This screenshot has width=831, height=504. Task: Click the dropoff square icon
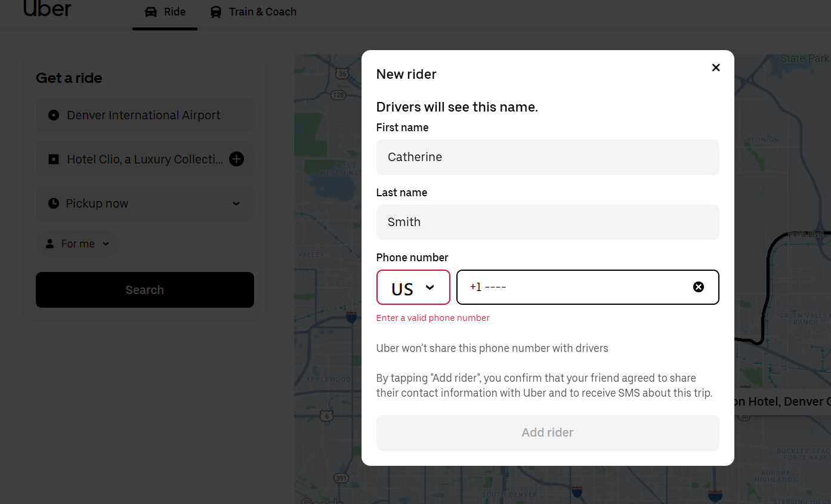[x=54, y=159]
